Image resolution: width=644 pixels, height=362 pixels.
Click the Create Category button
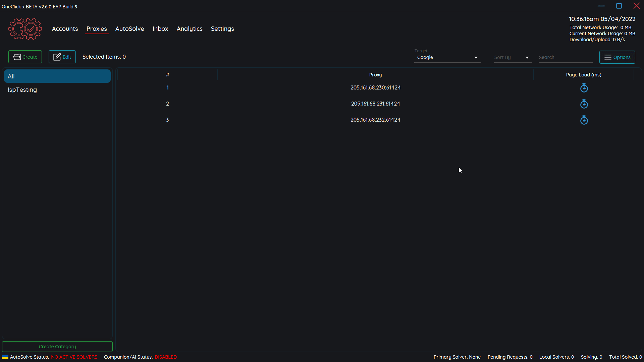point(57,347)
